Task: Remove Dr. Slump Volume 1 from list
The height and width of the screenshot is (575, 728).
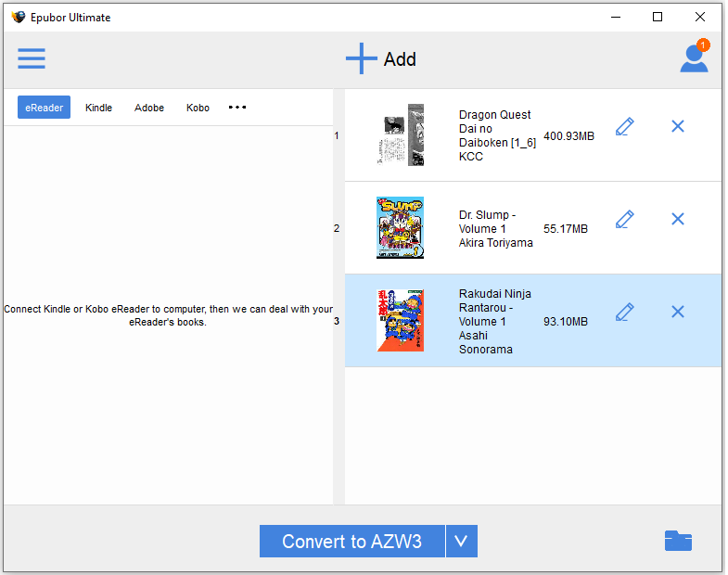Action: pos(678,219)
